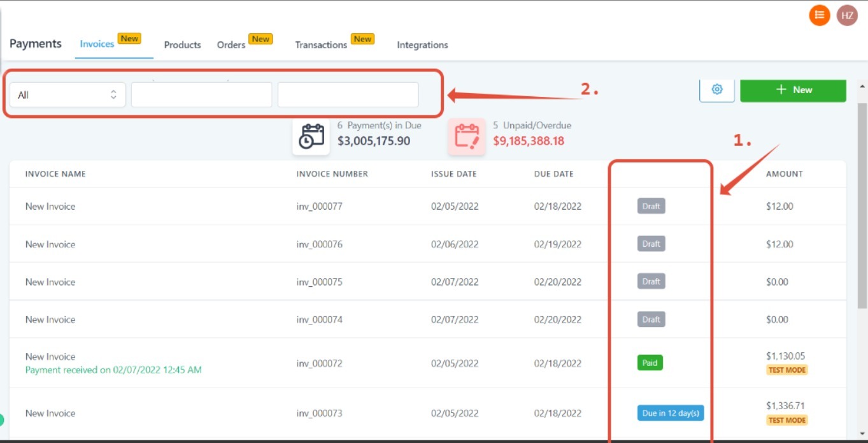Switch to the Transactions tab
Image resolution: width=868 pixels, height=443 pixels.
pyautogui.click(x=321, y=45)
